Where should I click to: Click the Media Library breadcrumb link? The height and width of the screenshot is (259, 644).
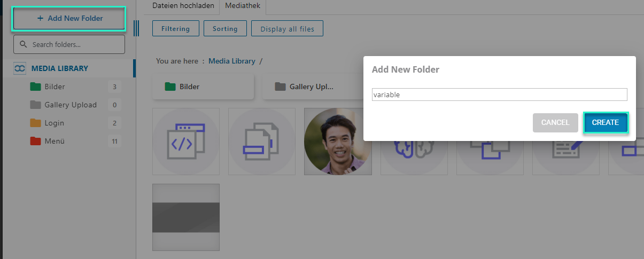pyautogui.click(x=231, y=61)
